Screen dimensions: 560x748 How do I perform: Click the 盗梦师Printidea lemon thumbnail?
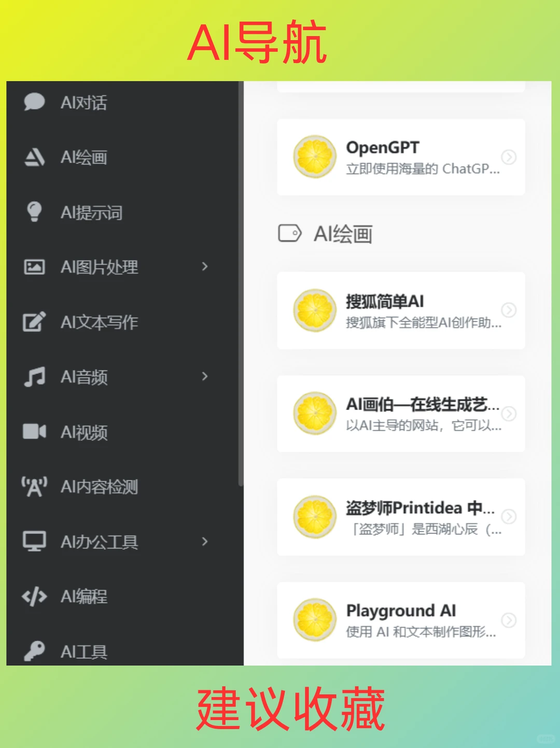(x=315, y=517)
